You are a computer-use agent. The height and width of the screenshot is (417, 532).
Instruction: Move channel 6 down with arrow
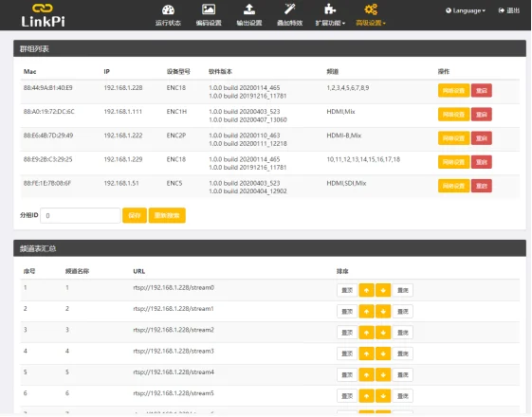[383, 395]
